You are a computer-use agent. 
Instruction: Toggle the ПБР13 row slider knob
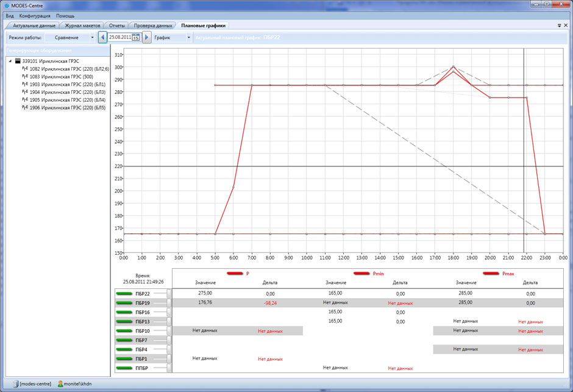coord(169,321)
